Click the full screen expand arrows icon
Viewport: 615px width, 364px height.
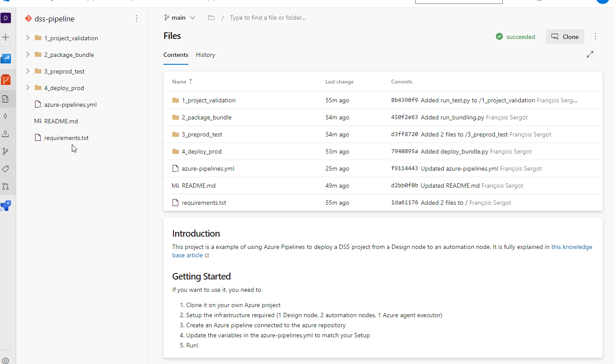[590, 54]
